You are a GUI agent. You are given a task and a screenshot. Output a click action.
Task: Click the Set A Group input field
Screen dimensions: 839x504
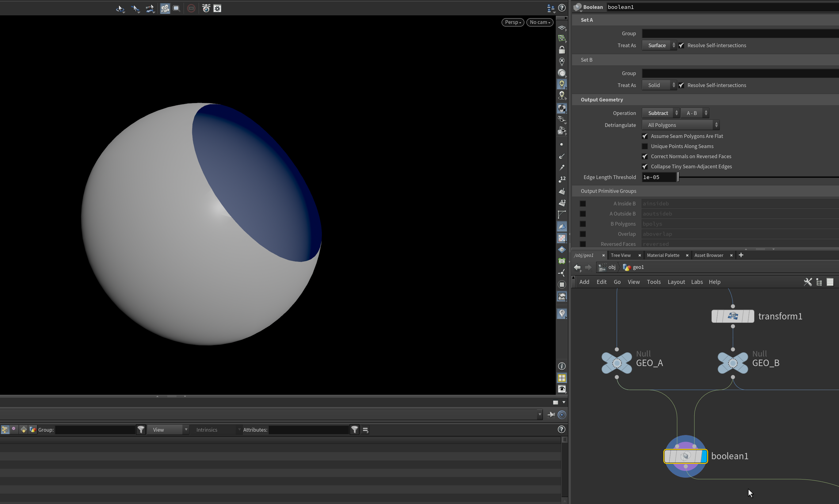pyautogui.click(x=740, y=34)
